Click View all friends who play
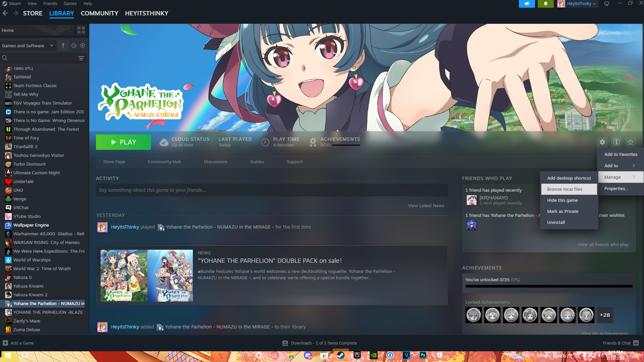This screenshot has height=362, width=644. click(603, 244)
